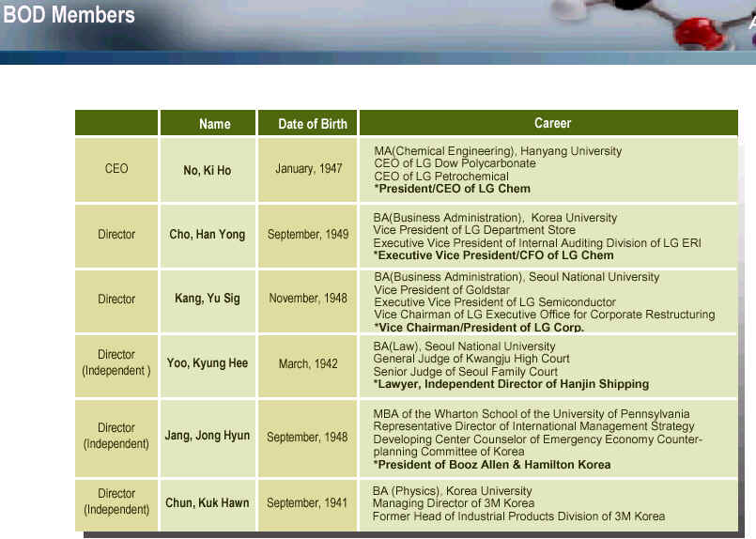
Task: Click 'Vice Chairman of LG Executive Office' line
Action: pos(545,315)
